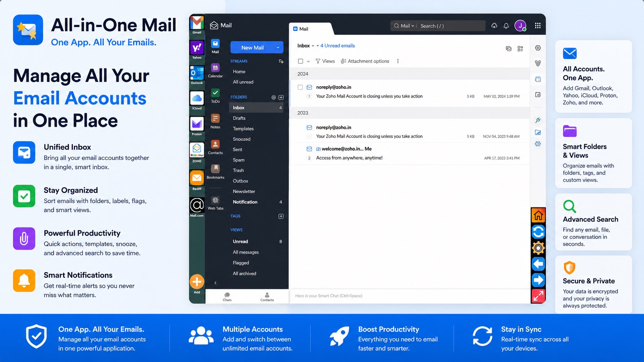Open the Bookmarks module
This screenshot has height=362, width=644.
[215, 171]
